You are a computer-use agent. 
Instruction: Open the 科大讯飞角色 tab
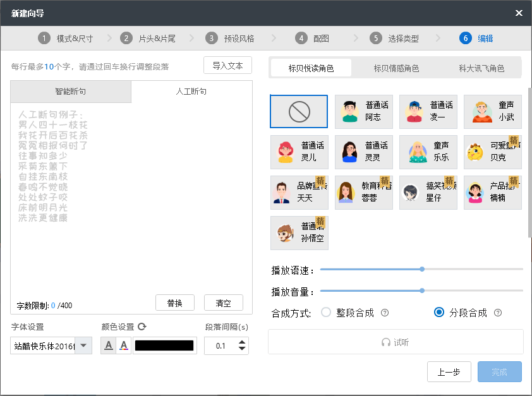[481, 68]
